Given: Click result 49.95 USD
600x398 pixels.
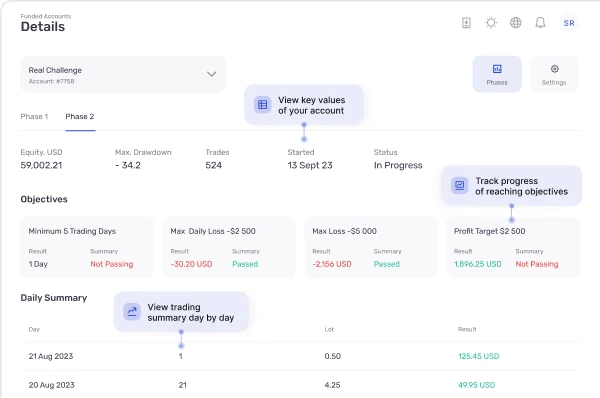Looking at the screenshot, I should (x=476, y=385).
